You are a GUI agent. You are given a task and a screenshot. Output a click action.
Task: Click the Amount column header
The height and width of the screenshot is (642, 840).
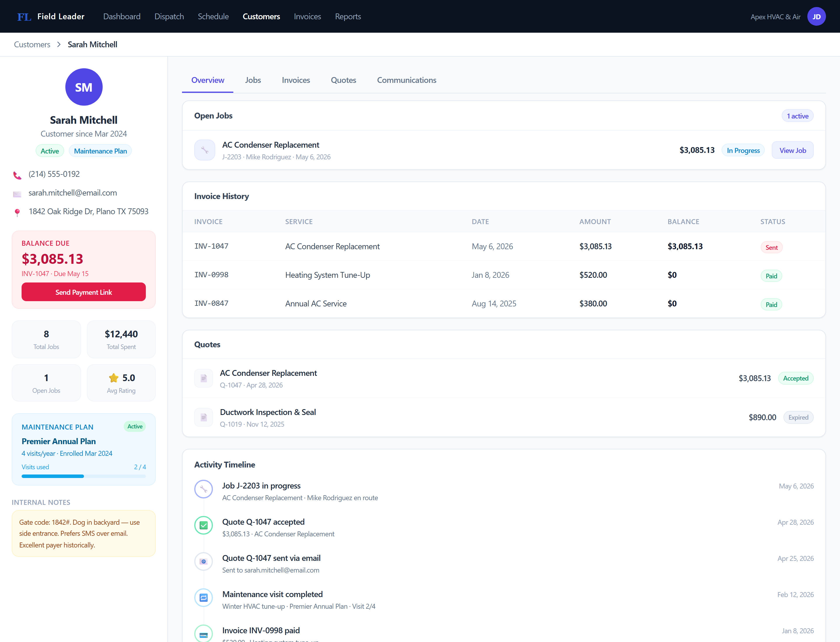coord(595,222)
